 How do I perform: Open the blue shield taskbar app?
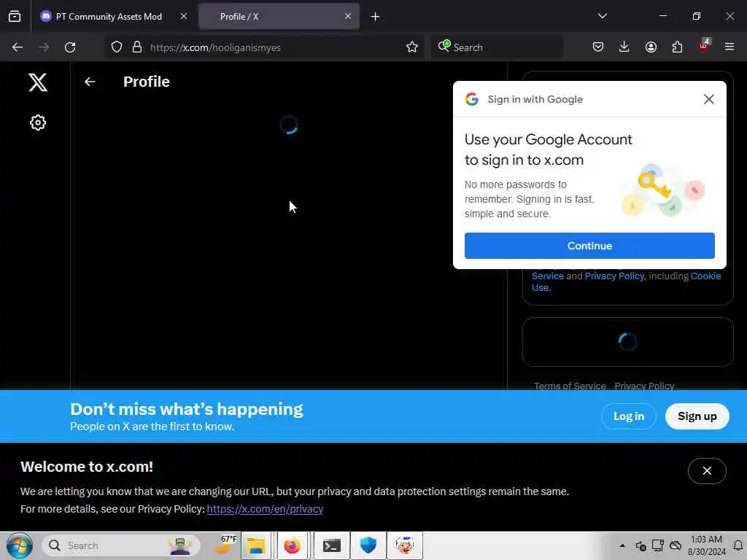368,545
